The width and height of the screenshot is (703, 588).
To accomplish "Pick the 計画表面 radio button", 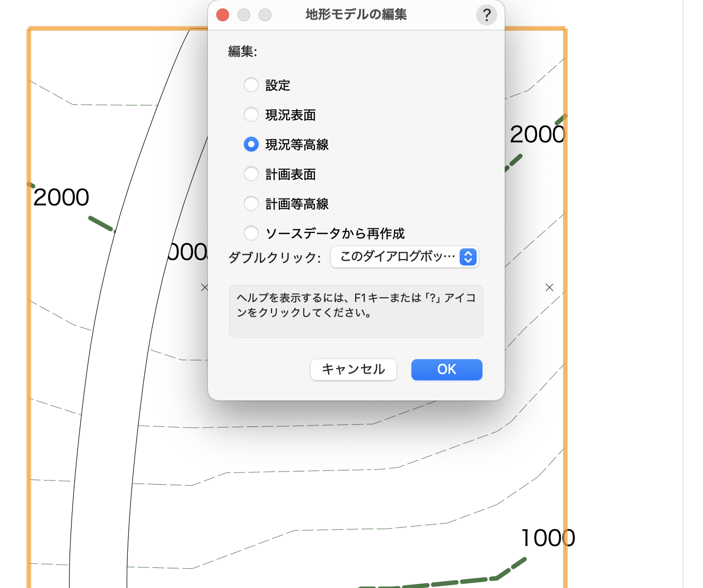I will [x=251, y=174].
